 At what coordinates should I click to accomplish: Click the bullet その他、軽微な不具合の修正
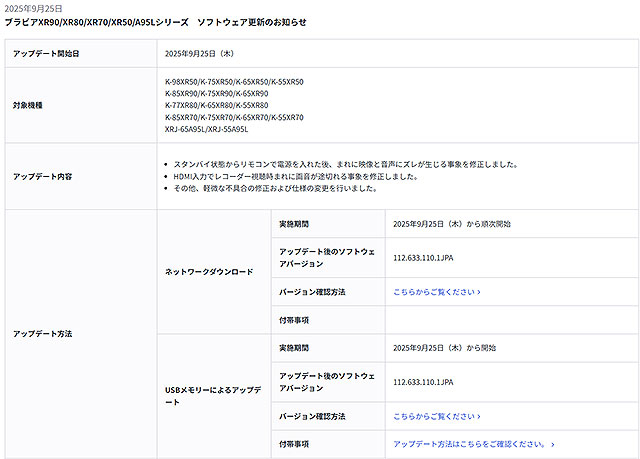276,188
